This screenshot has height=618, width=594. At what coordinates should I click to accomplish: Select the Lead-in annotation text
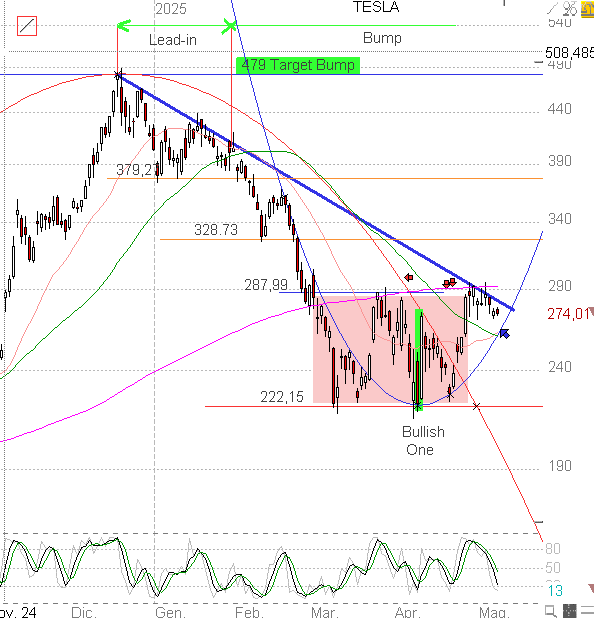coord(173,40)
